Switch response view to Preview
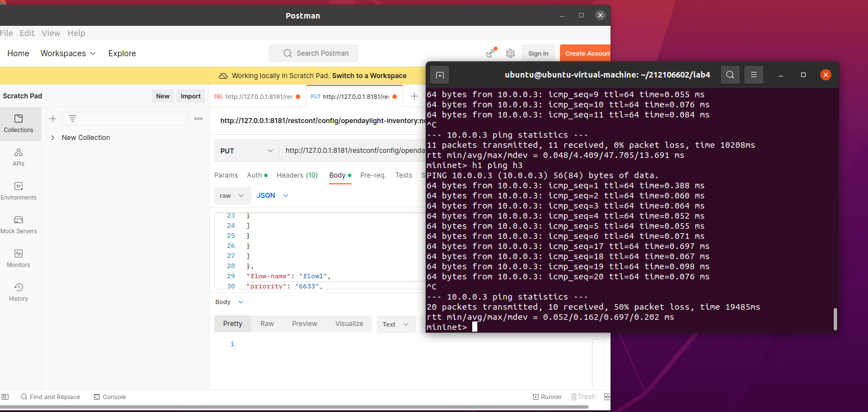 305,324
